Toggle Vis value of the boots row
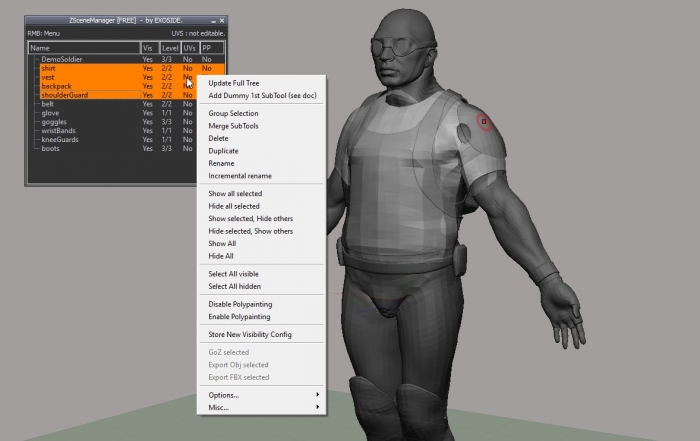The image size is (700, 441). coord(148,148)
